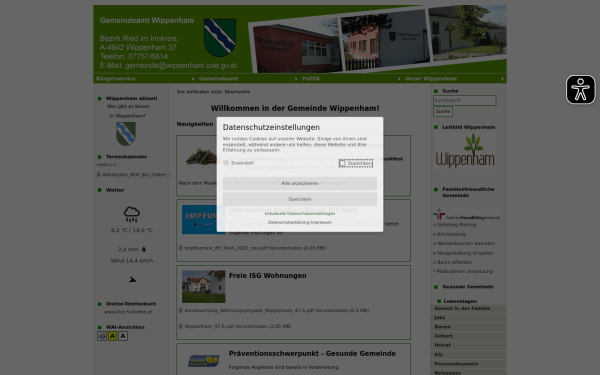Open Gewalt in der Familie item
This screenshot has width=600, height=375.
468,308
